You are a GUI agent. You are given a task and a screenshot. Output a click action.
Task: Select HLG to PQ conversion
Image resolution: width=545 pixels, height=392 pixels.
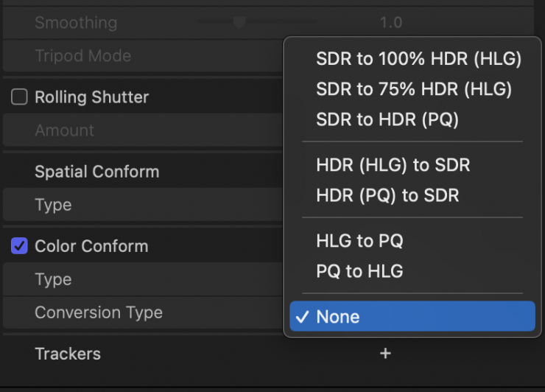(x=359, y=241)
